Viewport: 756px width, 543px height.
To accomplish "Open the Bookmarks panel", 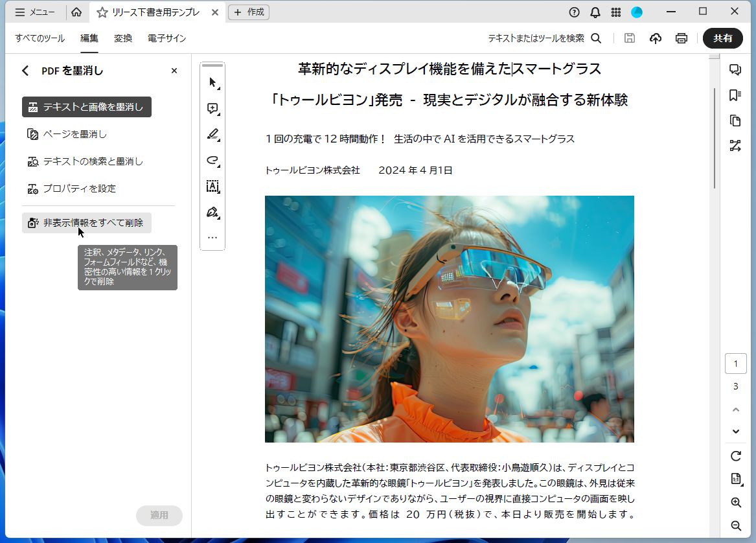I will coord(735,96).
